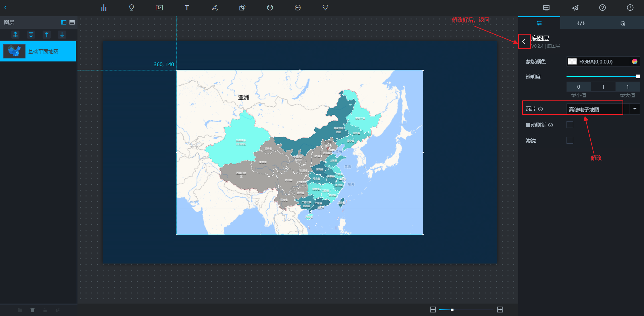Enable the 自动刷新 checkbox
The image size is (644, 316).
pos(570,125)
